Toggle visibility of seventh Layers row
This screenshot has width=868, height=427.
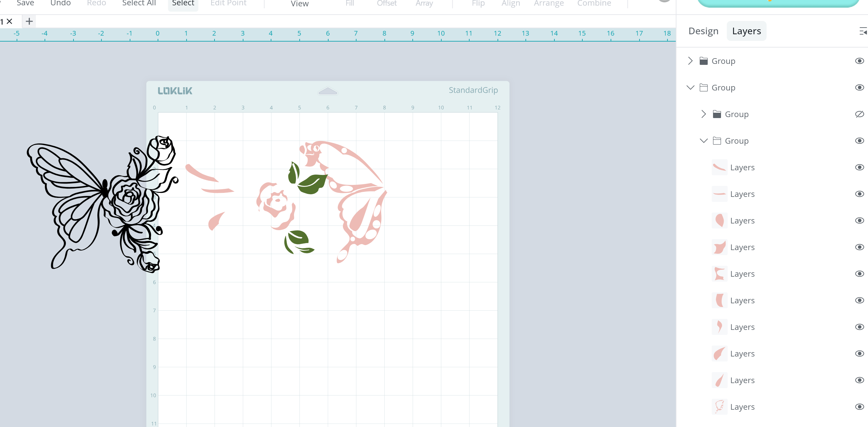pos(859,327)
